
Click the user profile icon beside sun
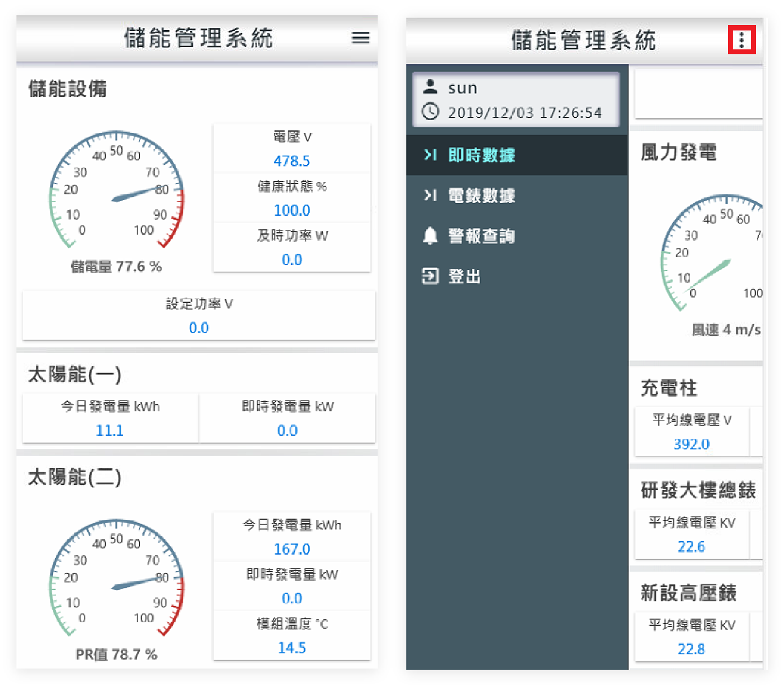pyautogui.click(x=430, y=87)
